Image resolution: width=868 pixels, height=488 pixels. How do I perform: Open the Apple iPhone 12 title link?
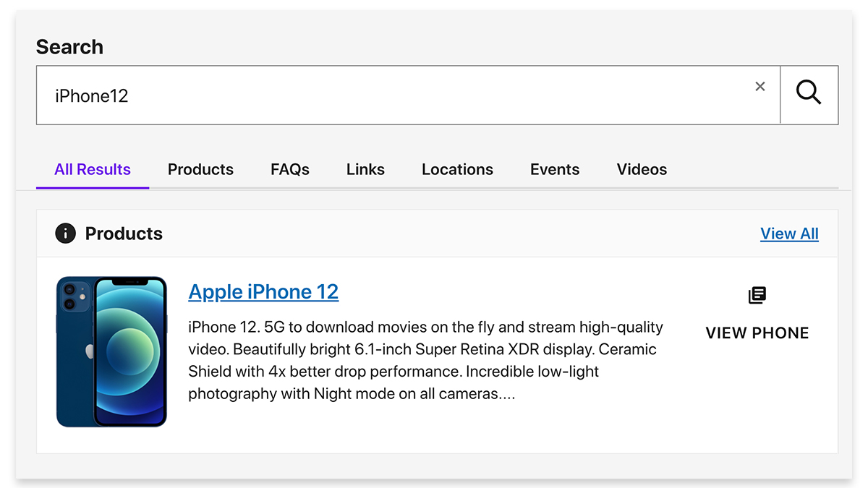coord(263,291)
